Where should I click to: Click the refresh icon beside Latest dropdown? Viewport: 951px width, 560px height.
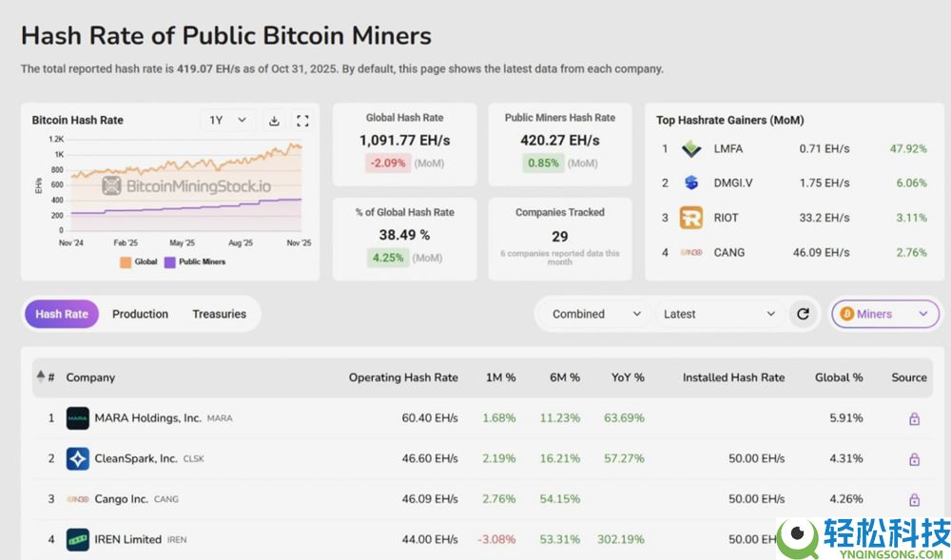click(803, 314)
